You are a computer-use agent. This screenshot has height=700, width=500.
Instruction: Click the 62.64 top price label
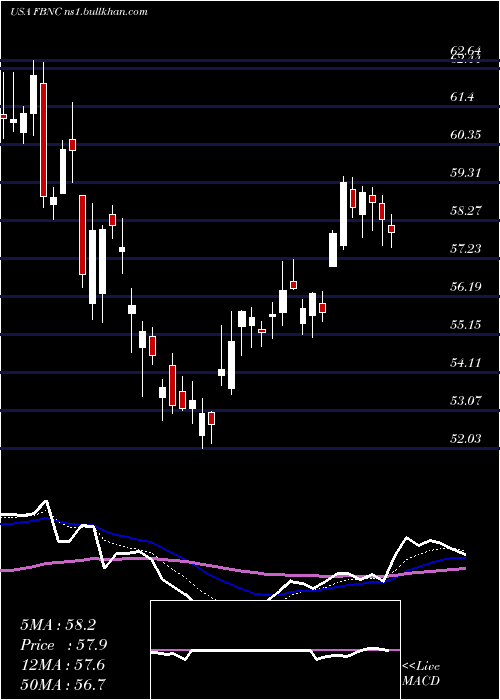[x=466, y=50]
